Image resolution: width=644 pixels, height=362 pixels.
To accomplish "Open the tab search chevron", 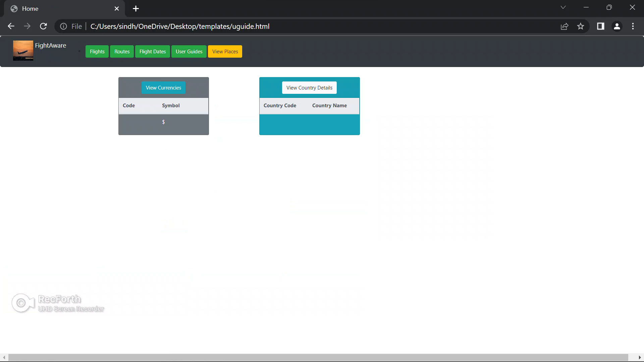I will pyautogui.click(x=563, y=7).
